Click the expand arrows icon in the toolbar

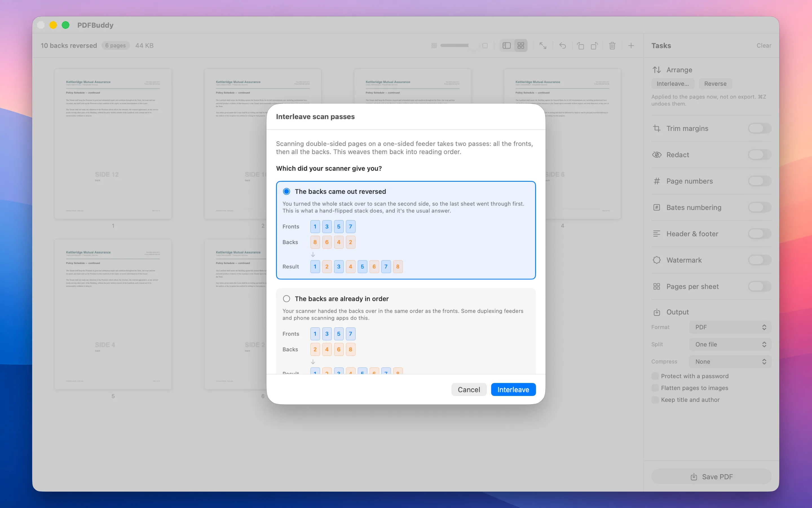coord(543,45)
